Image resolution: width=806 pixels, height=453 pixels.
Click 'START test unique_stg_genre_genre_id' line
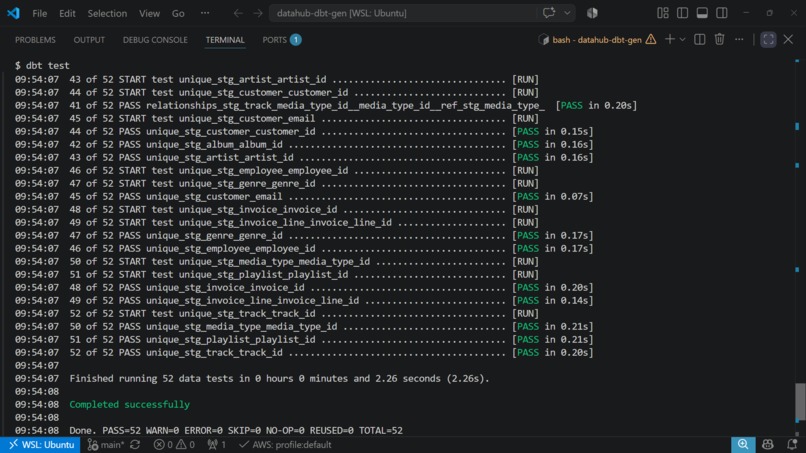(x=277, y=184)
